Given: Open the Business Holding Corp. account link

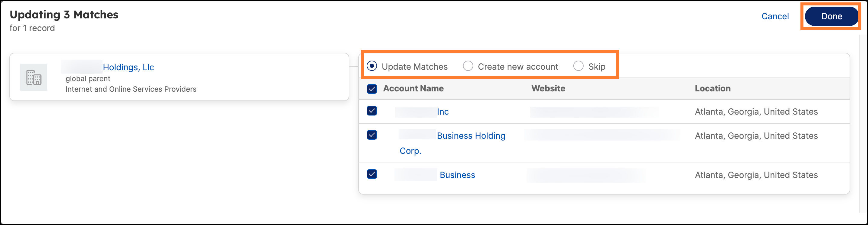Looking at the screenshot, I should click(452, 143).
